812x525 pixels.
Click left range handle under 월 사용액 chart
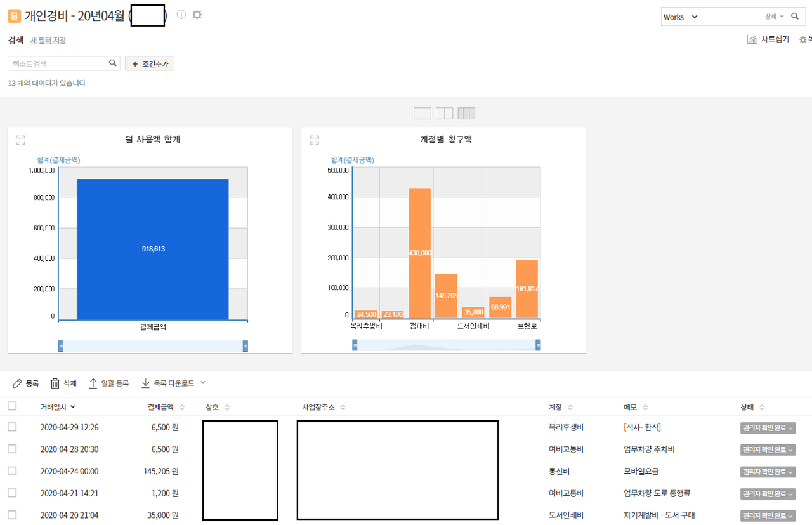[61, 346]
